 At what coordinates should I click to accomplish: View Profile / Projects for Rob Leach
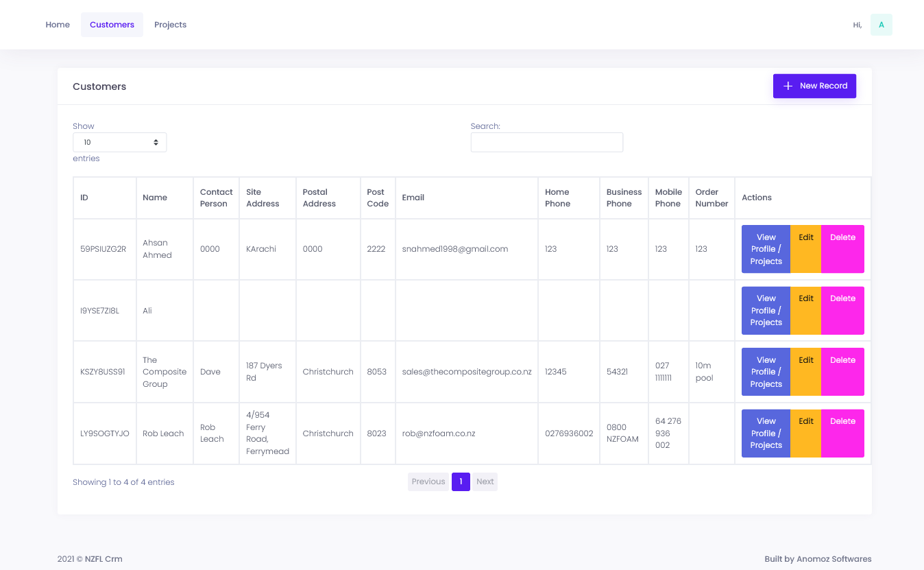766,433
